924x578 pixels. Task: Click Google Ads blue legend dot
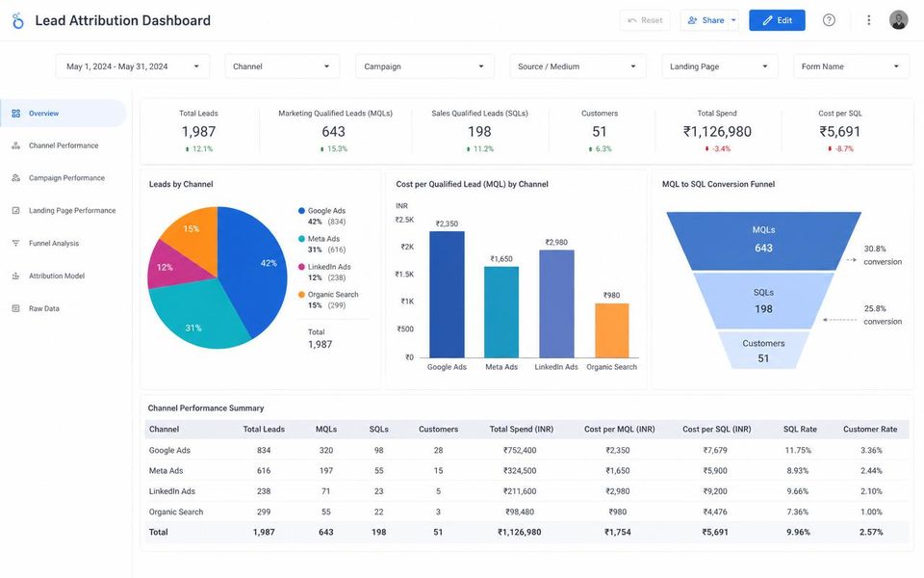pos(301,211)
